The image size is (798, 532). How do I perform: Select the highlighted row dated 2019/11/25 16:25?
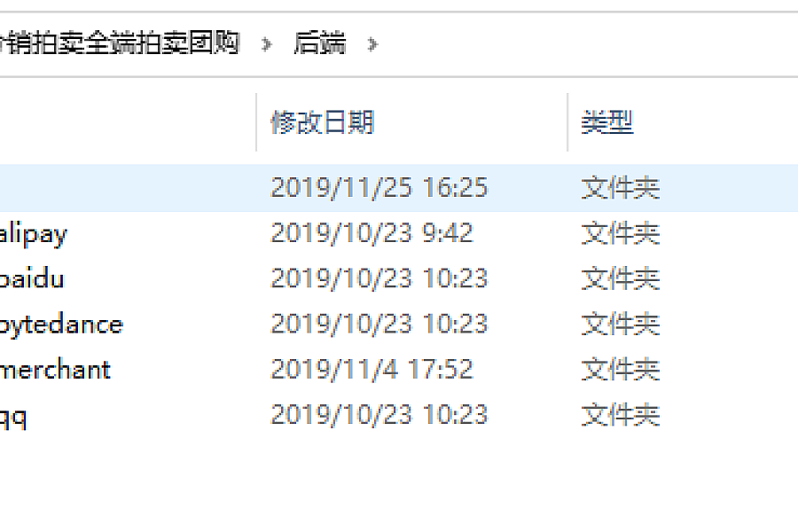point(399,188)
